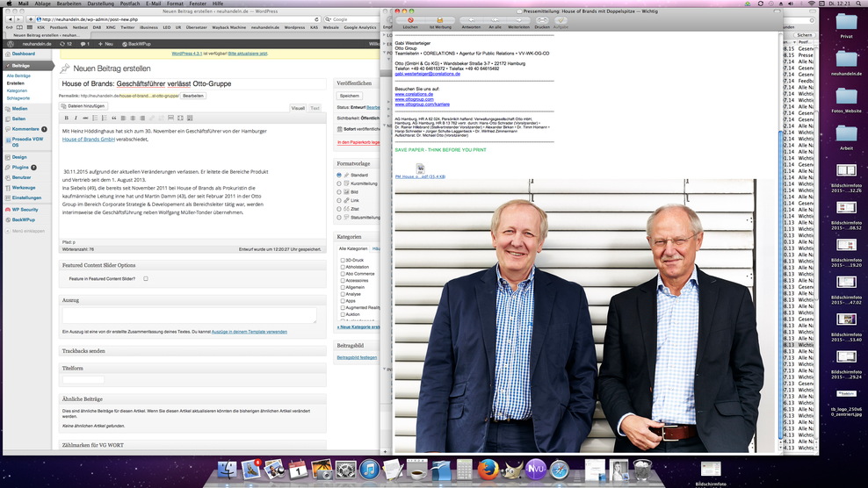Viewport: 868px width, 488px height.
Task: Center-align text in the editor
Action: pos(133,118)
